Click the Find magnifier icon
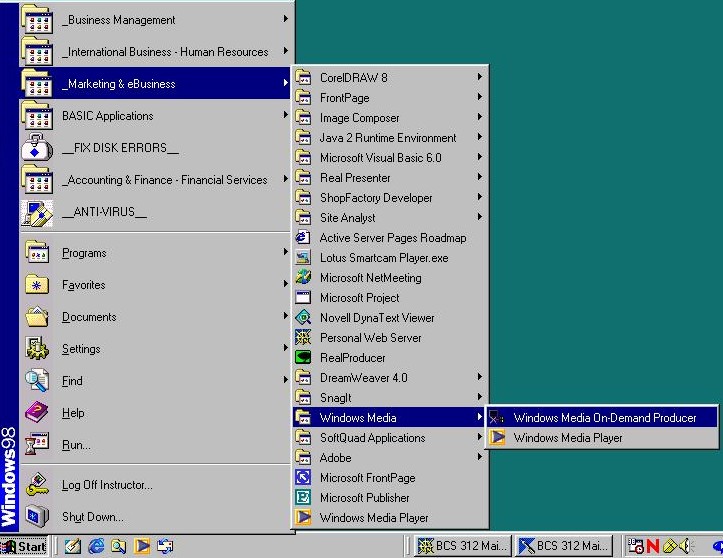 pyautogui.click(x=37, y=380)
